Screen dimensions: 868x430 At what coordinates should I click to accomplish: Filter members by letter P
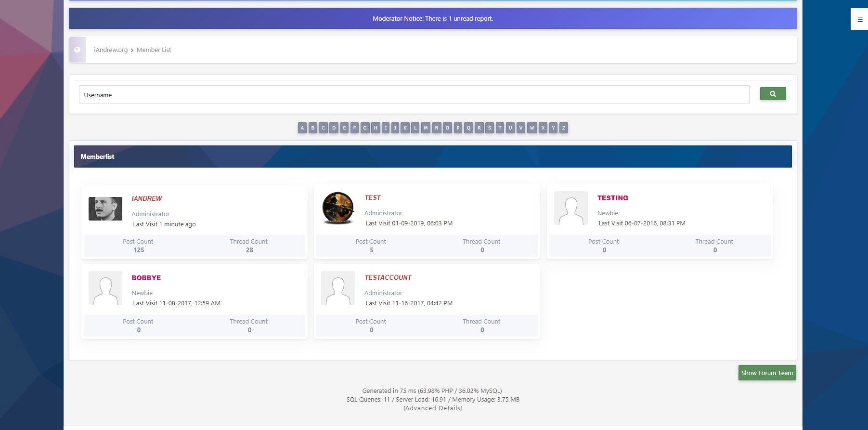[x=458, y=128]
